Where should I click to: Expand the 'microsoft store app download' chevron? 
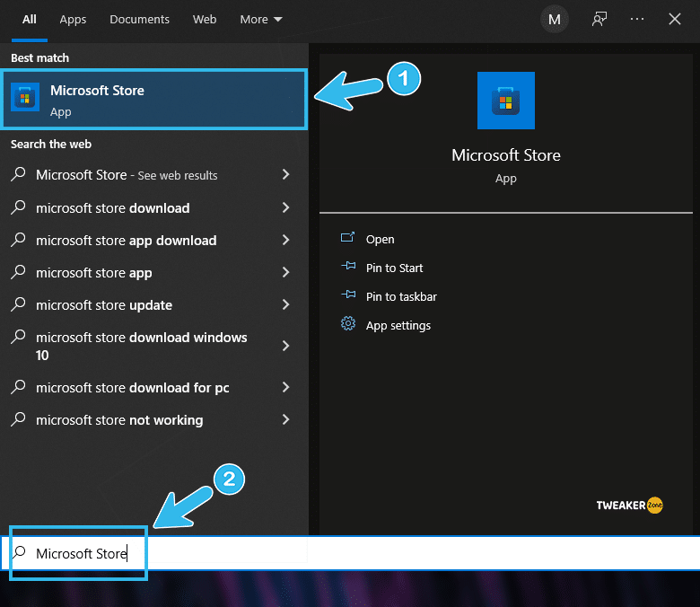[x=286, y=240]
